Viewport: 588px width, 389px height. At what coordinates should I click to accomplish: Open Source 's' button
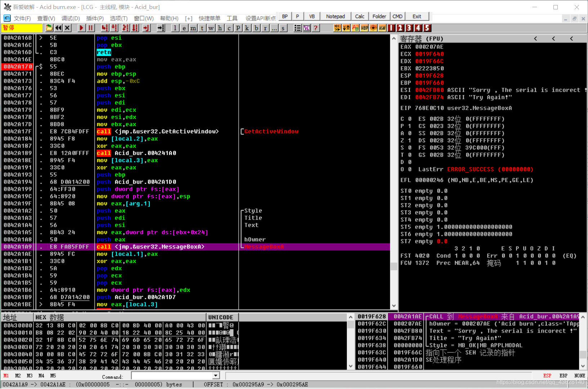[x=283, y=28]
